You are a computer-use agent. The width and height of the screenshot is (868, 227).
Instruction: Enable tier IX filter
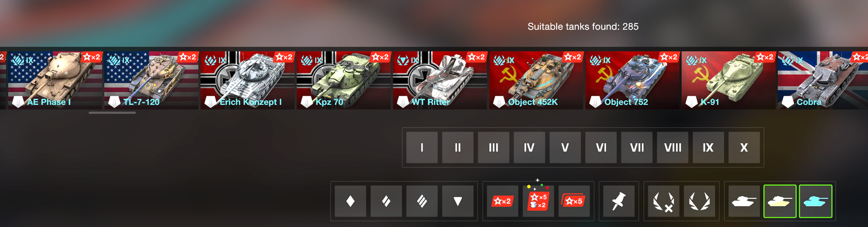click(708, 148)
